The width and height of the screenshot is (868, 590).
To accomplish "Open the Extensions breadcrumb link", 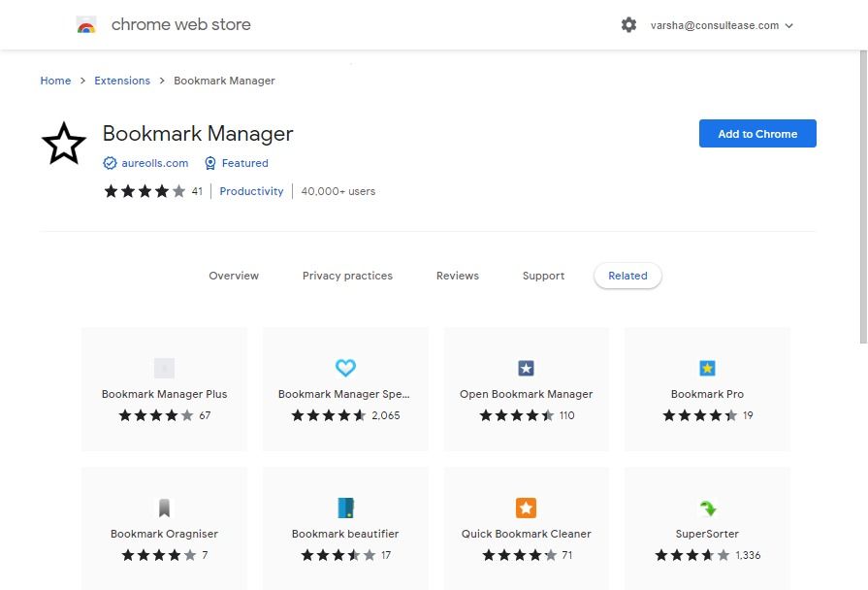I will point(122,81).
